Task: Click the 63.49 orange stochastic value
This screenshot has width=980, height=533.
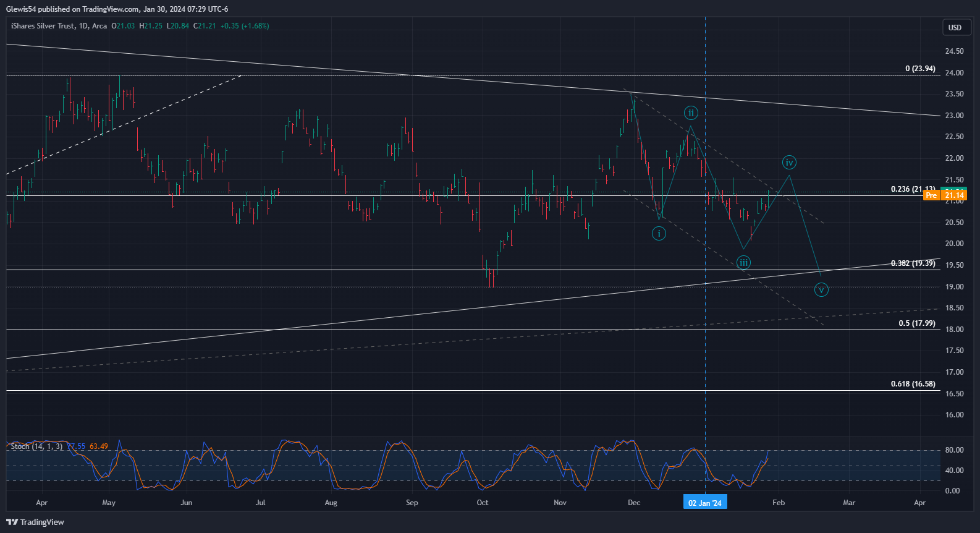Action: (99, 446)
